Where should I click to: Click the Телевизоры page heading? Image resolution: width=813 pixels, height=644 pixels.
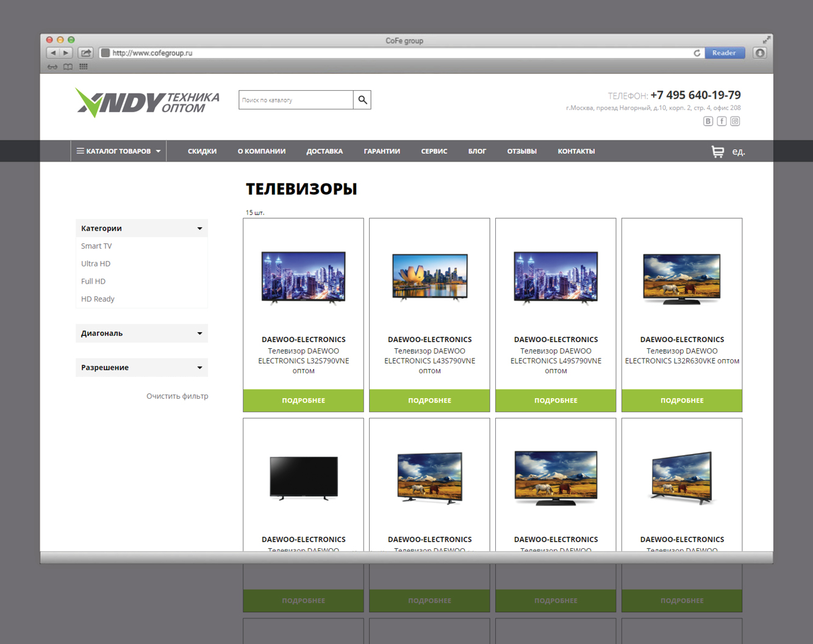pyautogui.click(x=301, y=189)
